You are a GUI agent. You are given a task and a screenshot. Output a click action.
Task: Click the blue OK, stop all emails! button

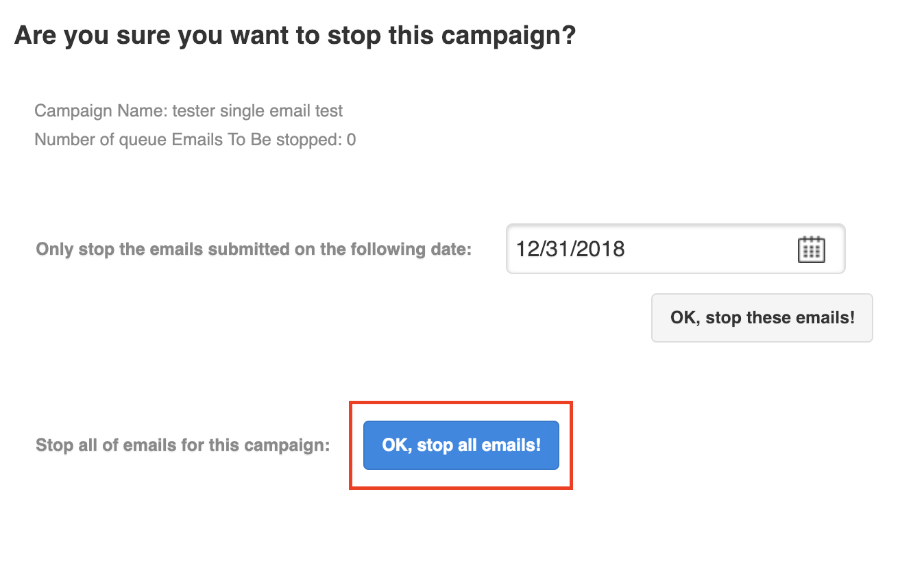461,445
